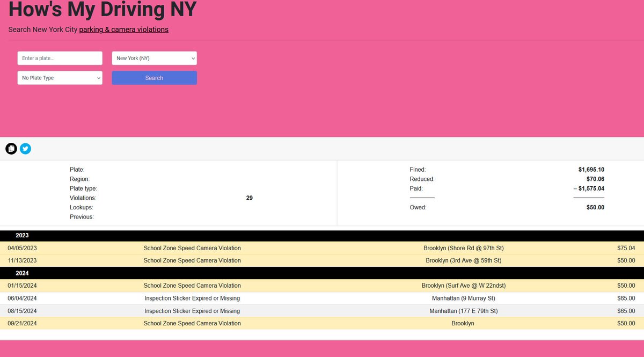
Task: Open the parking & camera violations link
Action: point(124,30)
